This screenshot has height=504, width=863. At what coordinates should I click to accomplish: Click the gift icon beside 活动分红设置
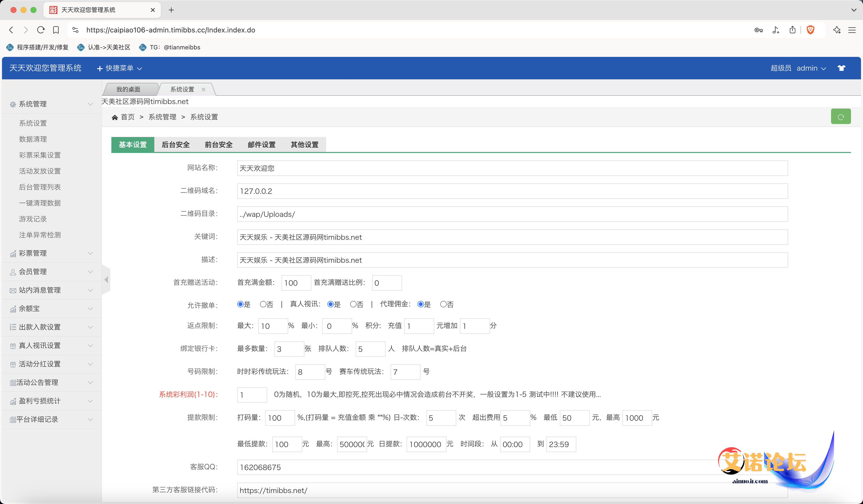pyautogui.click(x=13, y=364)
